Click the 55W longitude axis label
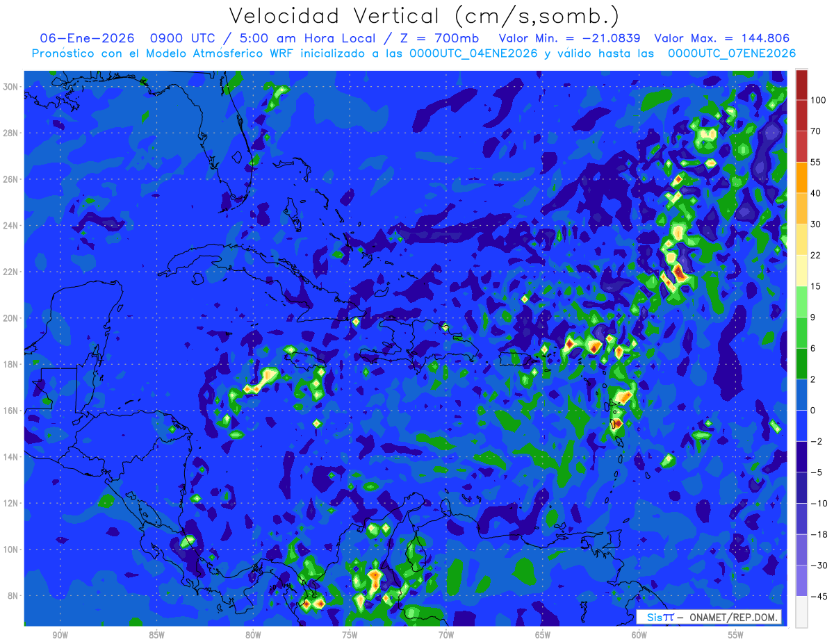The width and height of the screenshot is (834, 644). [735, 635]
